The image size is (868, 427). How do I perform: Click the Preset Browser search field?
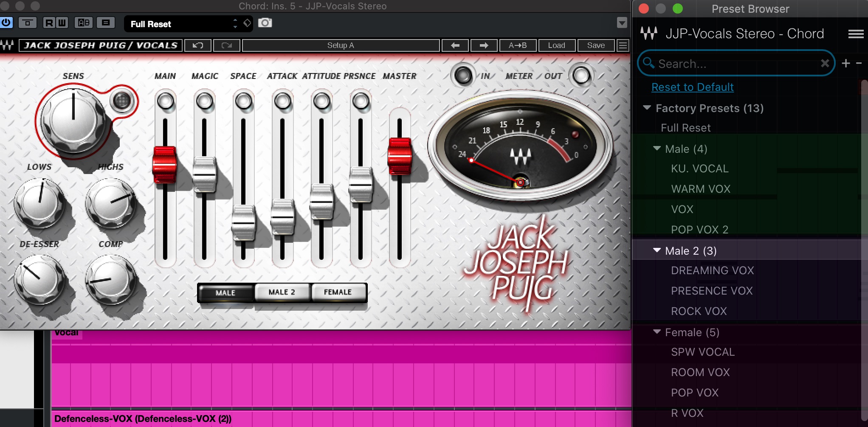[736, 63]
